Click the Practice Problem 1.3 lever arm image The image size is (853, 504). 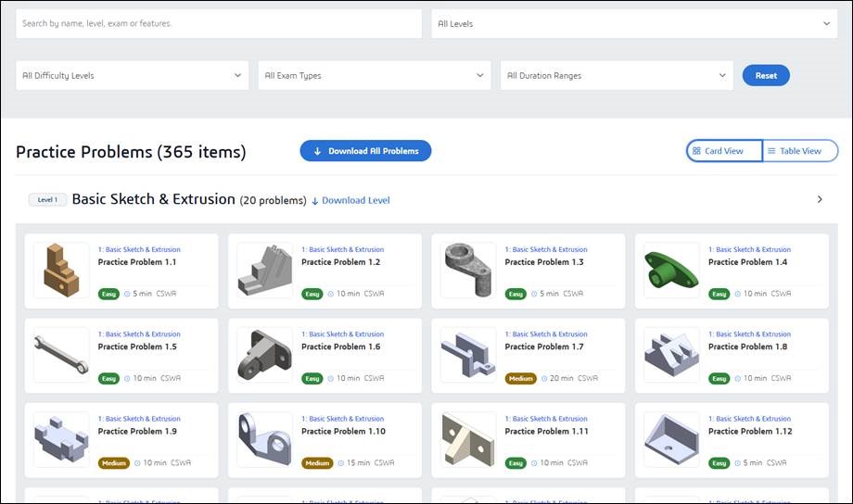point(468,270)
